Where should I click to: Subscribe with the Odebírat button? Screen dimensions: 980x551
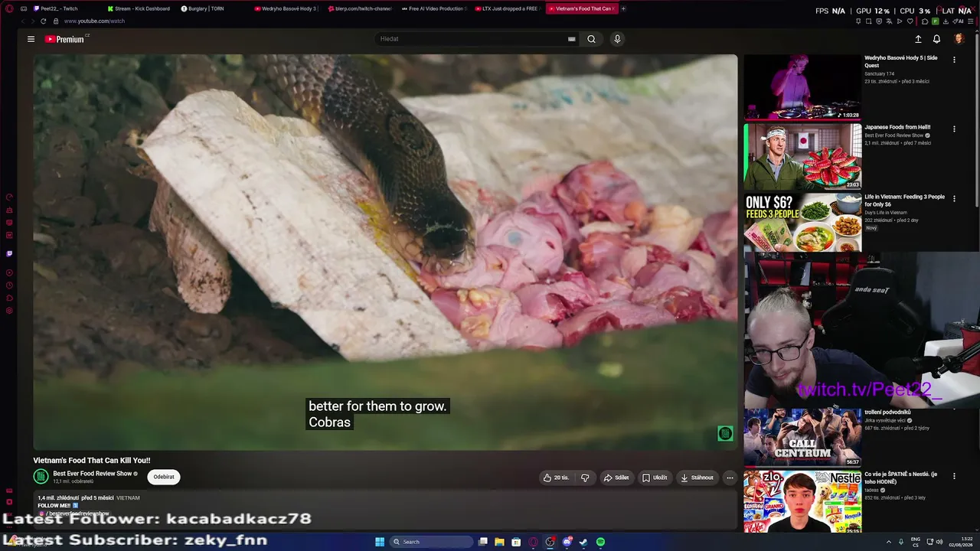pos(164,477)
